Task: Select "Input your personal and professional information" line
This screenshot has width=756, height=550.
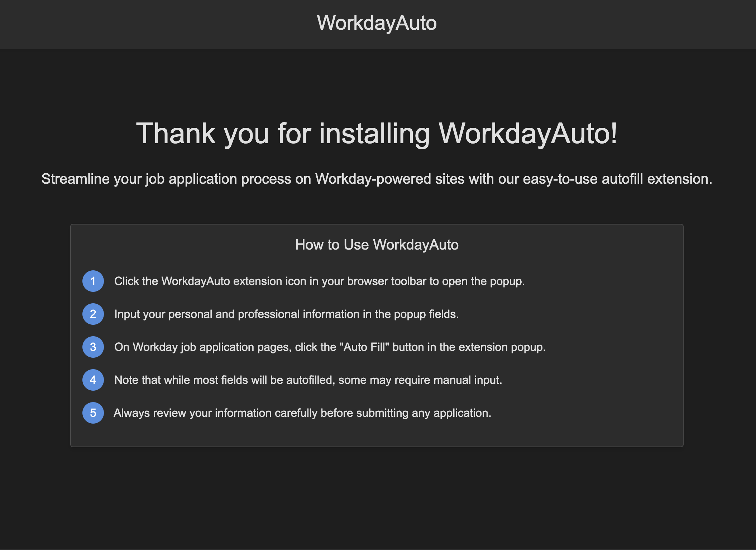Action: click(x=287, y=314)
